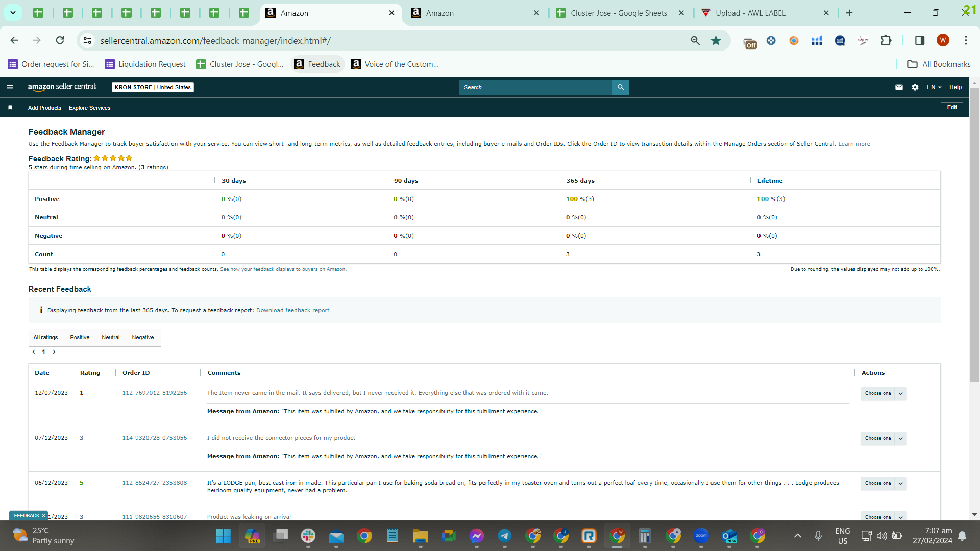
Task: Click the page vertical scrollbar
Action: coord(974,235)
